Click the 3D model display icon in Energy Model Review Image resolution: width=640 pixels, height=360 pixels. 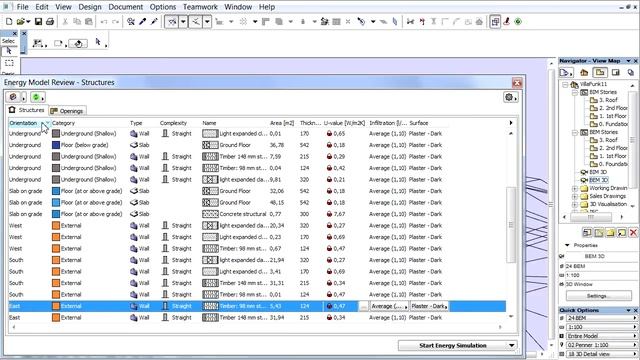[x=13, y=97]
